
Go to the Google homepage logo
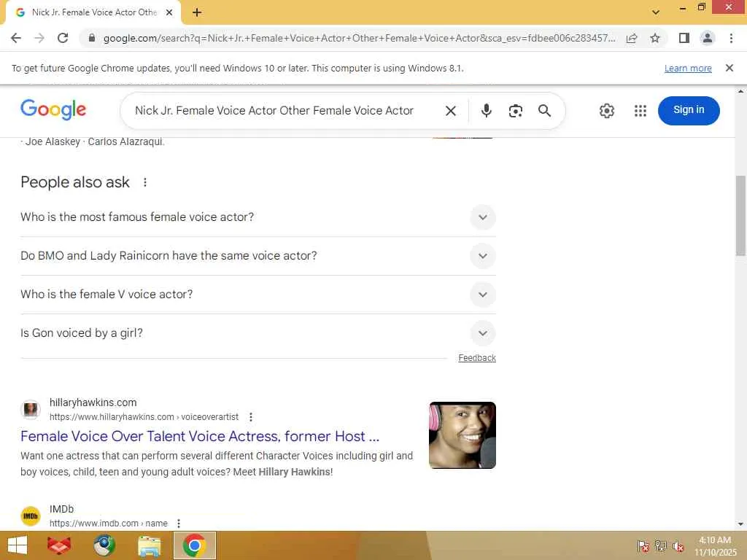(x=53, y=109)
